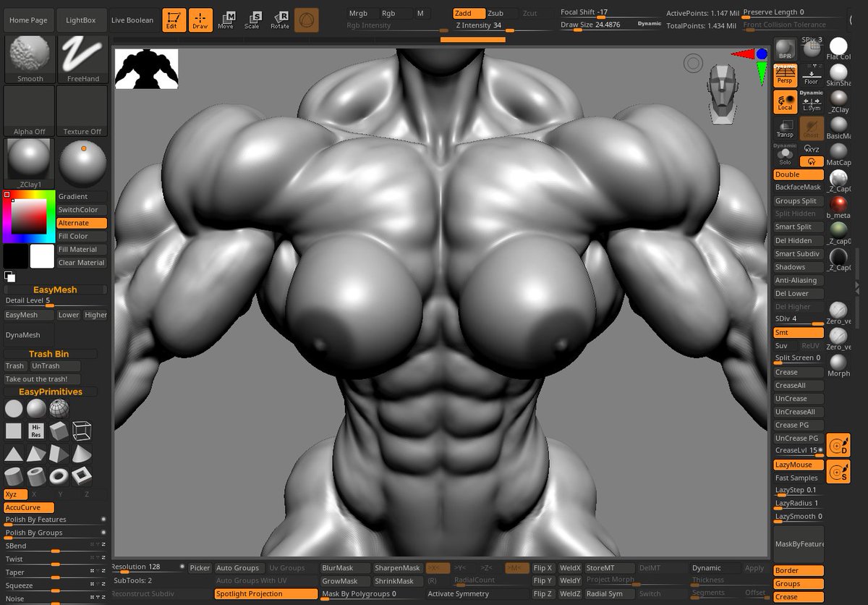Click the silhouette thumbnail preview

click(x=147, y=69)
